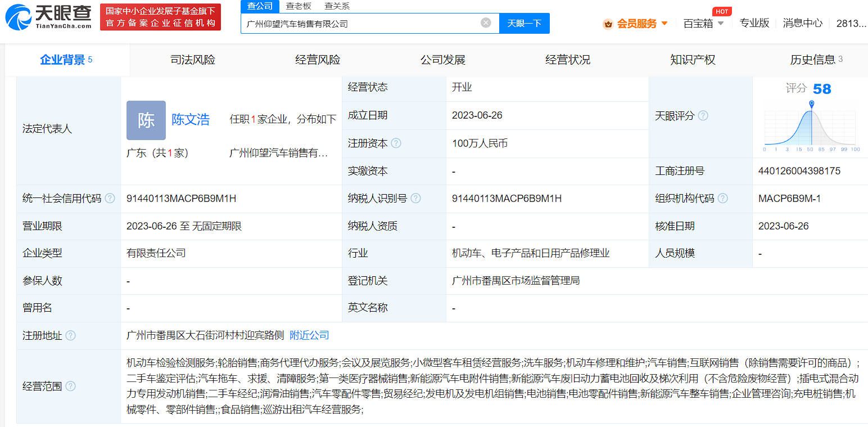Click the 机动车、电子产品和日用产品修理业 industry value
The width and height of the screenshot is (868, 427).
(531, 253)
